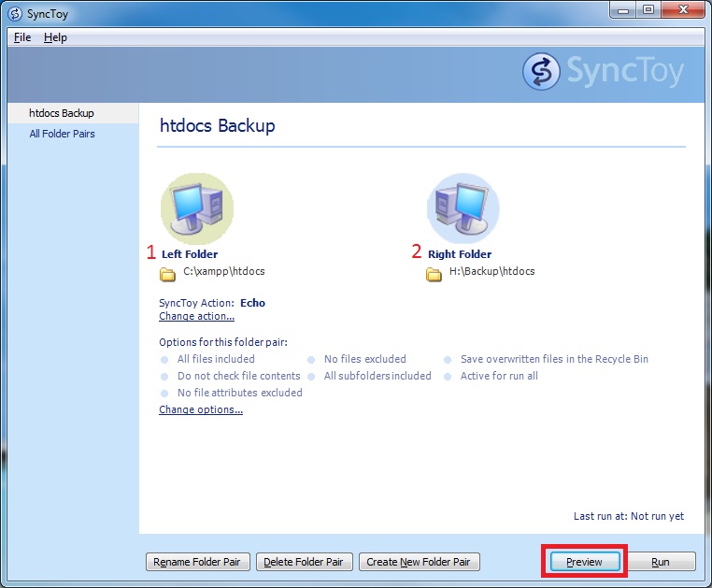
Task: Click the Do not check file contents text
Action: tap(239, 376)
